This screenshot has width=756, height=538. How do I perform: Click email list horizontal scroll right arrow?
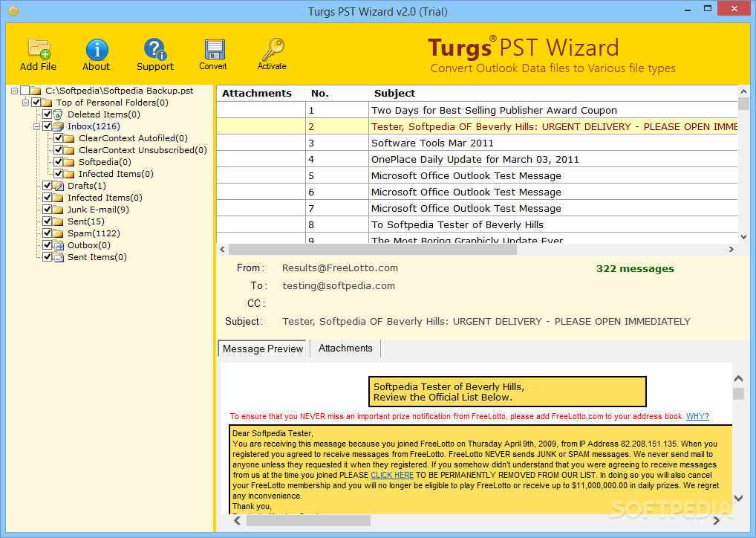pyautogui.click(x=731, y=250)
